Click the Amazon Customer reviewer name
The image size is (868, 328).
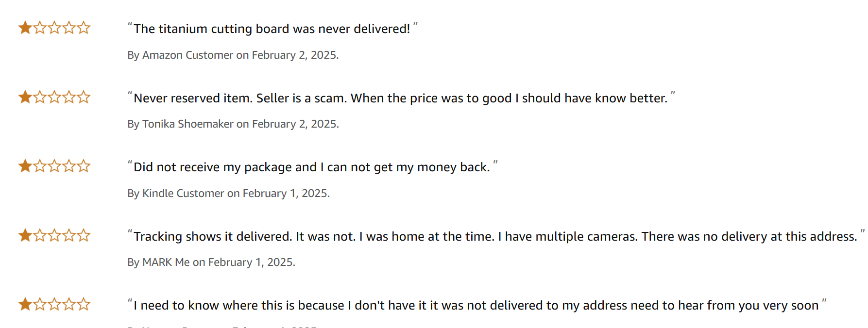pos(187,55)
